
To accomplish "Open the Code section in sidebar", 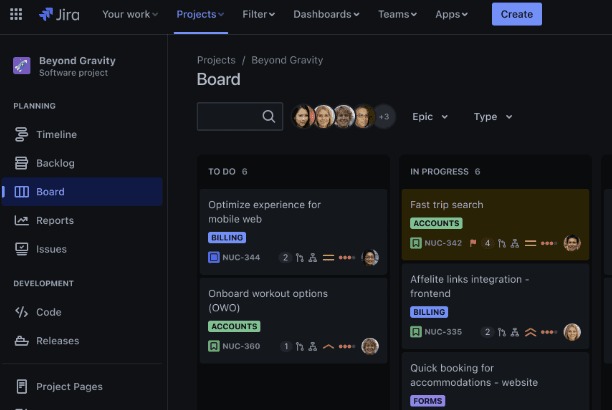I will 48,312.
